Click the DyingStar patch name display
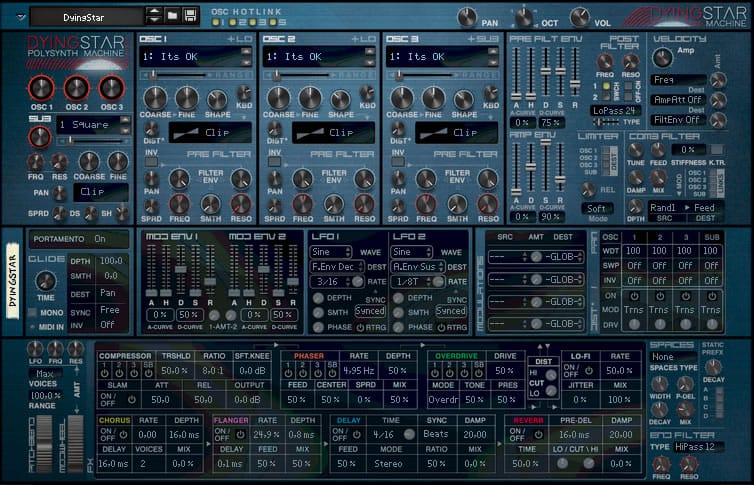The height and width of the screenshot is (485, 754). 87,17
